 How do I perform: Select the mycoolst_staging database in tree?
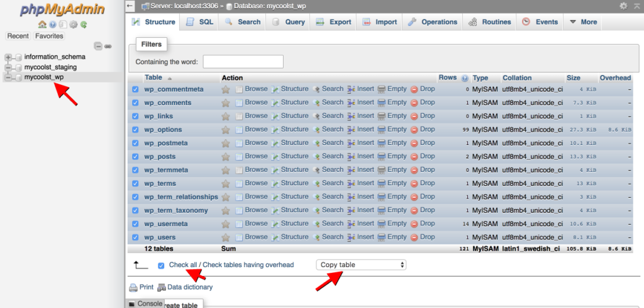point(50,67)
